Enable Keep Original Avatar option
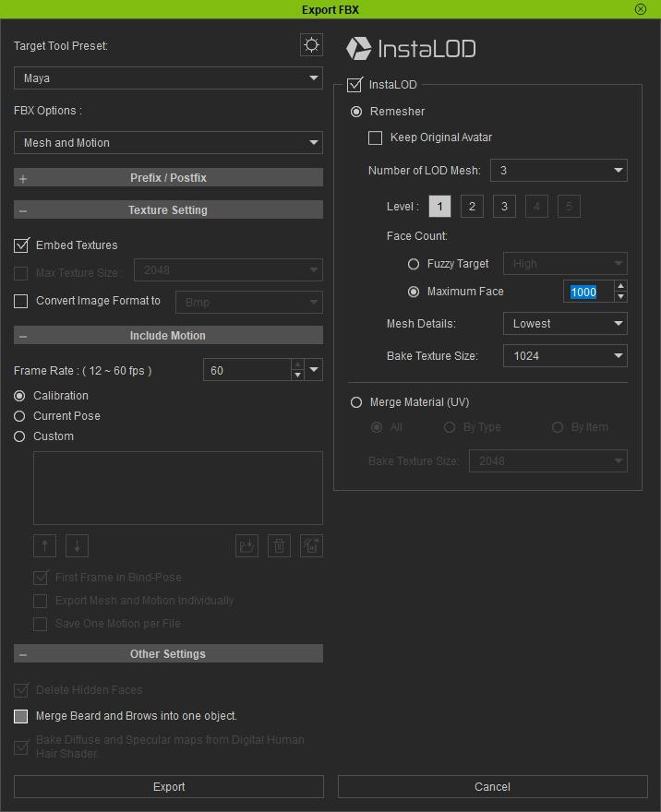 (x=375, y=137)
